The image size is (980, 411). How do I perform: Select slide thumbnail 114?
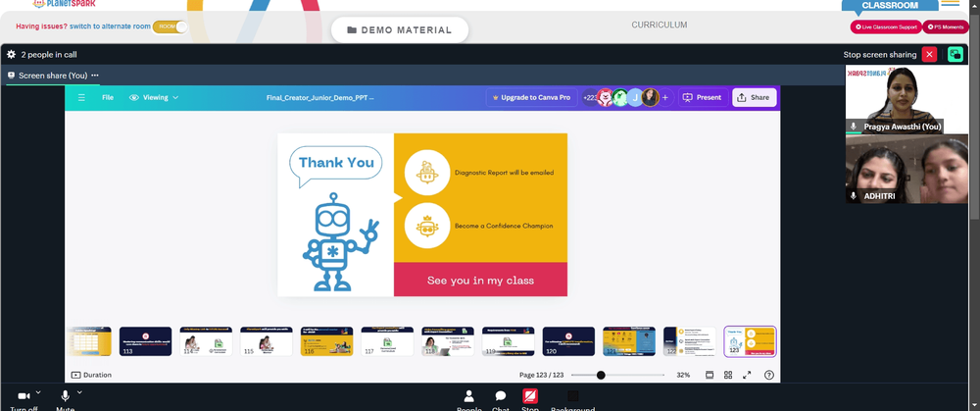point(206,341)
